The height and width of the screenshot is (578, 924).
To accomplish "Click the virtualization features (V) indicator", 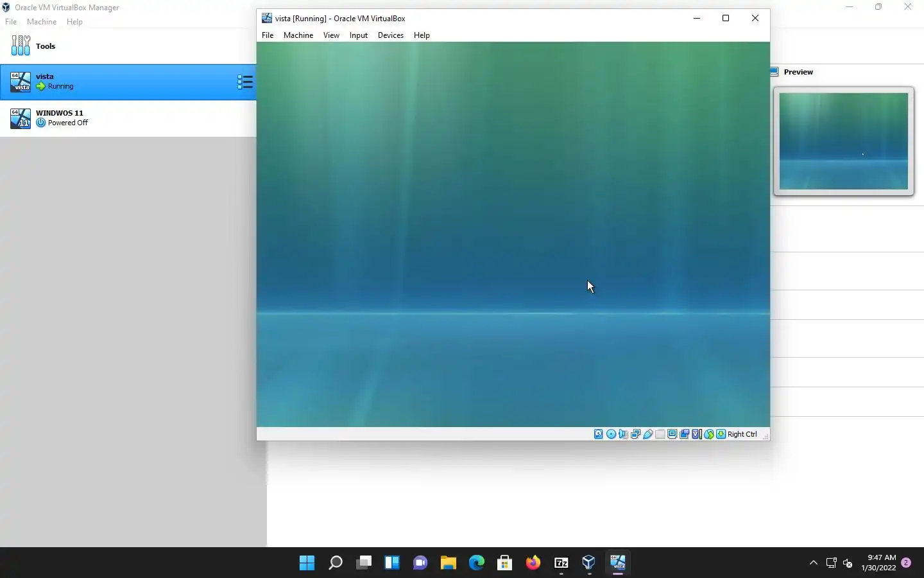I will 696,434.
